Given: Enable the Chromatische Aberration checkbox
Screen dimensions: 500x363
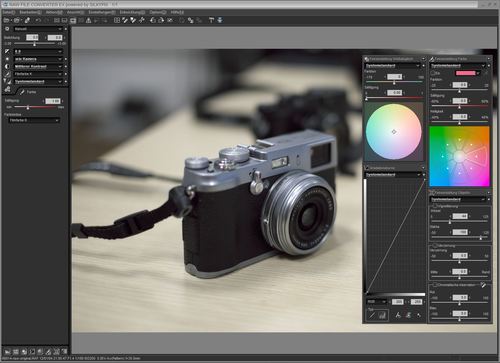Looking at the screenshot, I should [435, 285].
